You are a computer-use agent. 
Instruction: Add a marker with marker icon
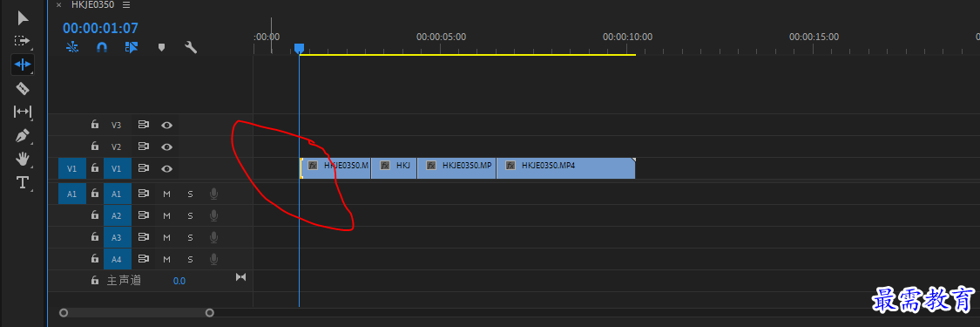pos(161,47)
